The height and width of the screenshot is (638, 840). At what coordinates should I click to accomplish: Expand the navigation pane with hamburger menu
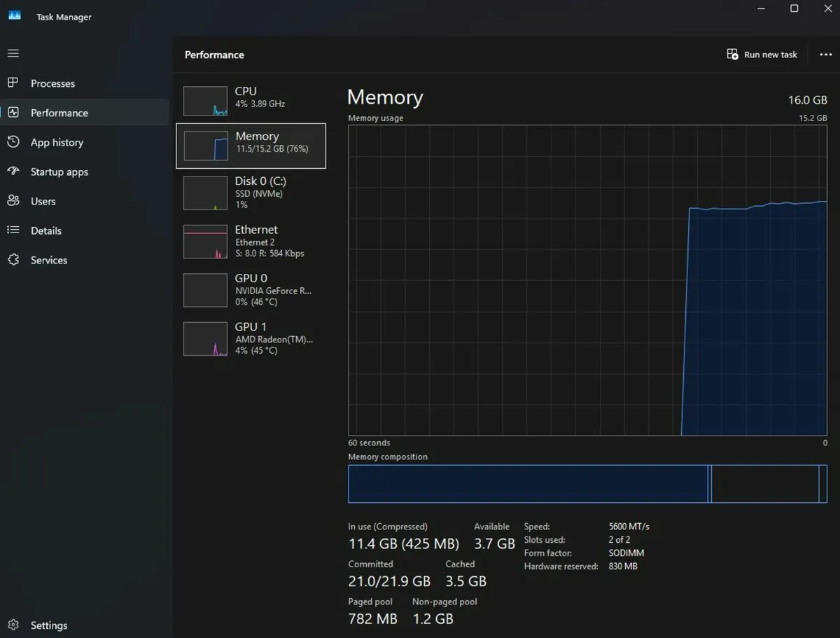13,53
